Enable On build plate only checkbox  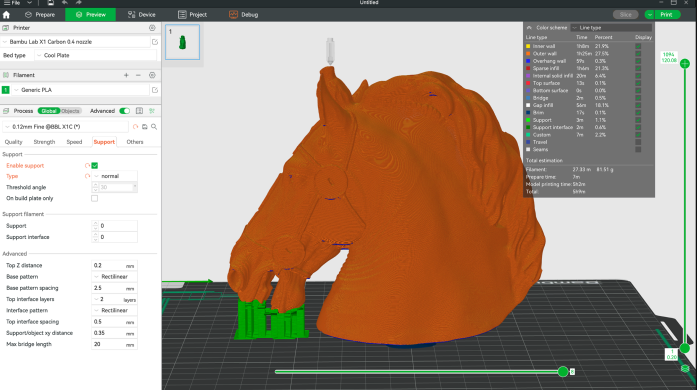(x=95, y=198)
